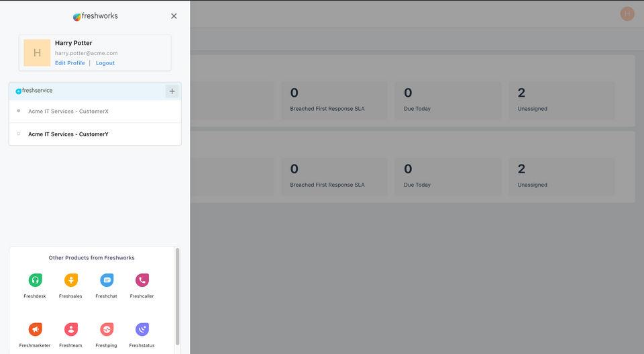Open the Freshteam product icon
This screenshot has height=354, width=644.
click(x=70, y=329)
